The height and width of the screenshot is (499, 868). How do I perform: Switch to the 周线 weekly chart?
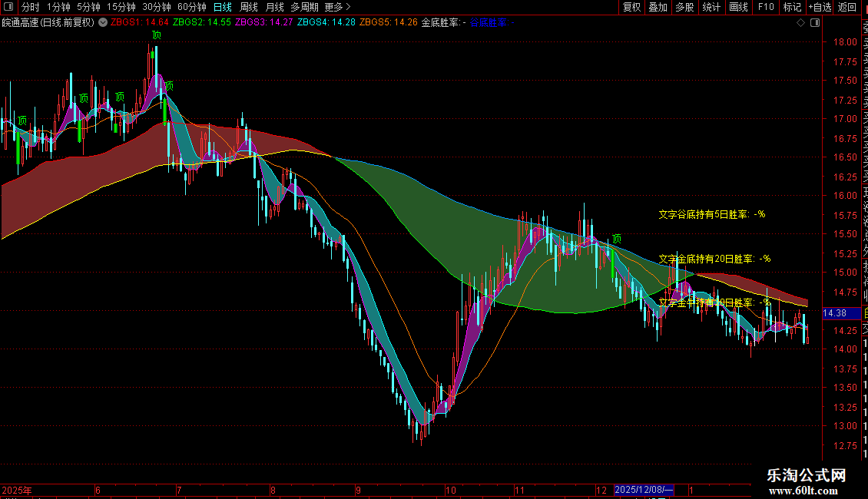[249, 7]
